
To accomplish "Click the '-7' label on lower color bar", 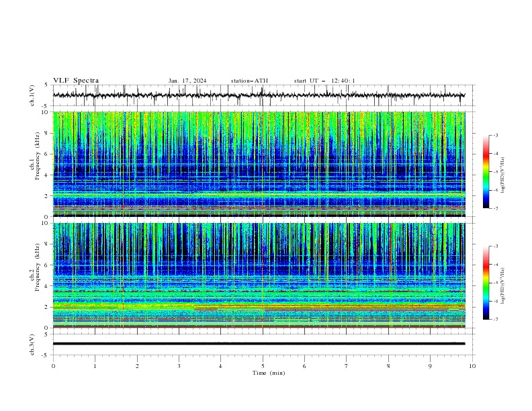I will tap(496, 320).
